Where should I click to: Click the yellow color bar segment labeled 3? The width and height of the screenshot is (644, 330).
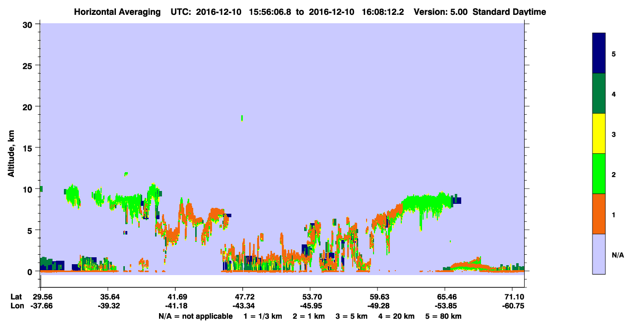[599, 134]
